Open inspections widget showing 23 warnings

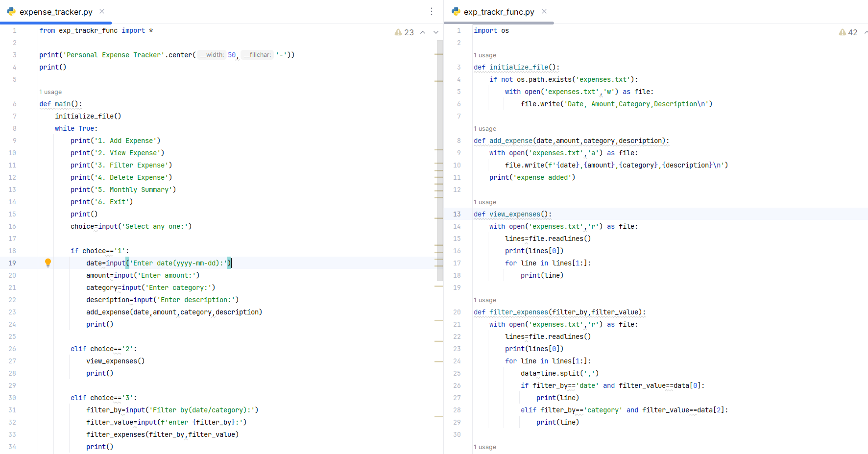point(404,32)
